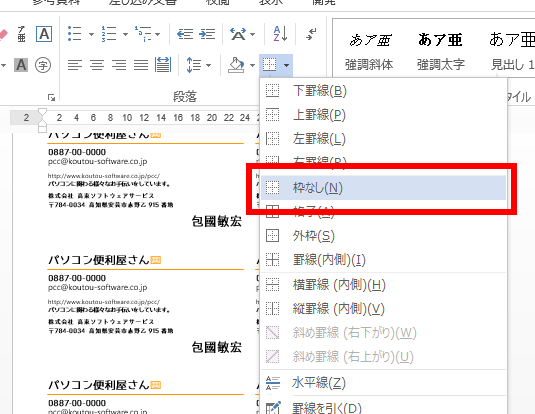Click the 枠なし border icon in menu
The width and height of the screenshot is (535, 414).
[272, 187]
